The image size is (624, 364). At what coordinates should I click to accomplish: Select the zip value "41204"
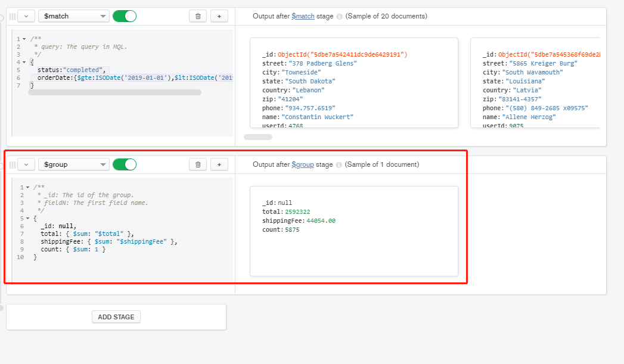tap(290, 99)
